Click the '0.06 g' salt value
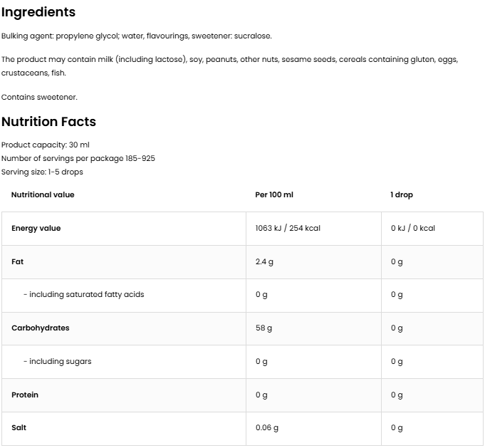 [267, 427]
